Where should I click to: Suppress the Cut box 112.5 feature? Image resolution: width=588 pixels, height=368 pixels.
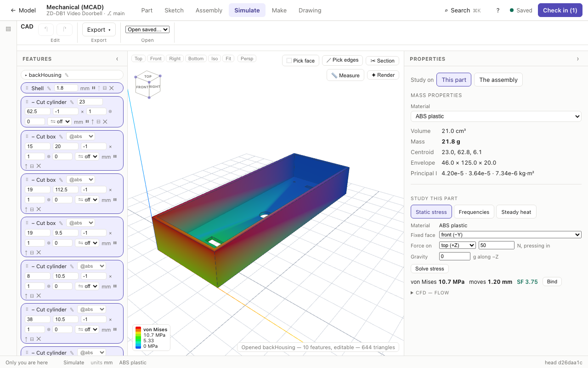(115, 200)
